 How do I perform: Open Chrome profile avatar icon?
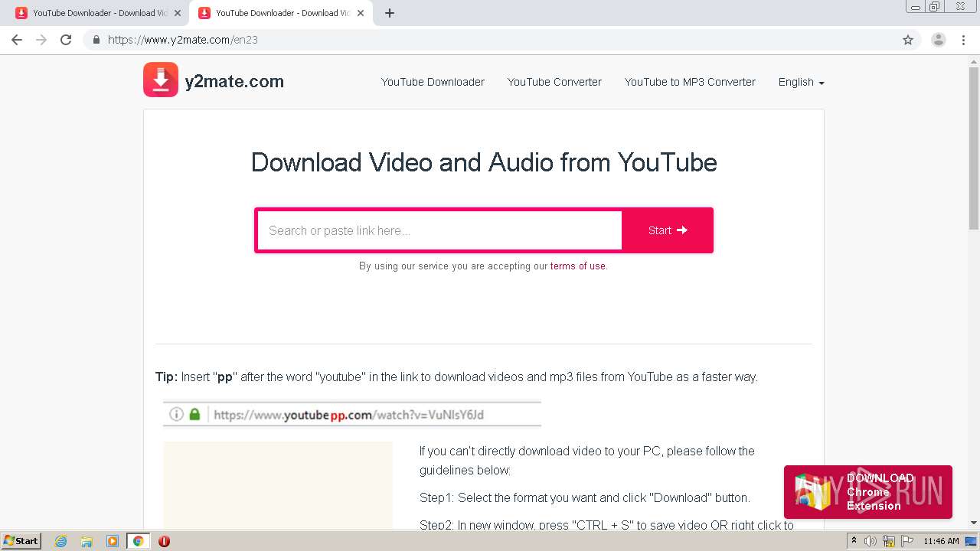(938, 40)
